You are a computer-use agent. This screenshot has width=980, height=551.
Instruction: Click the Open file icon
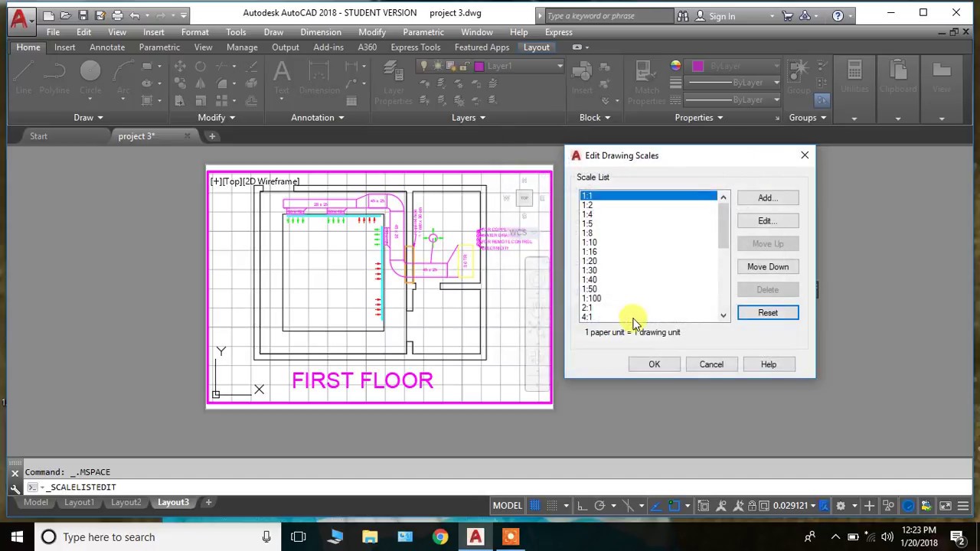tap(66, 15)
